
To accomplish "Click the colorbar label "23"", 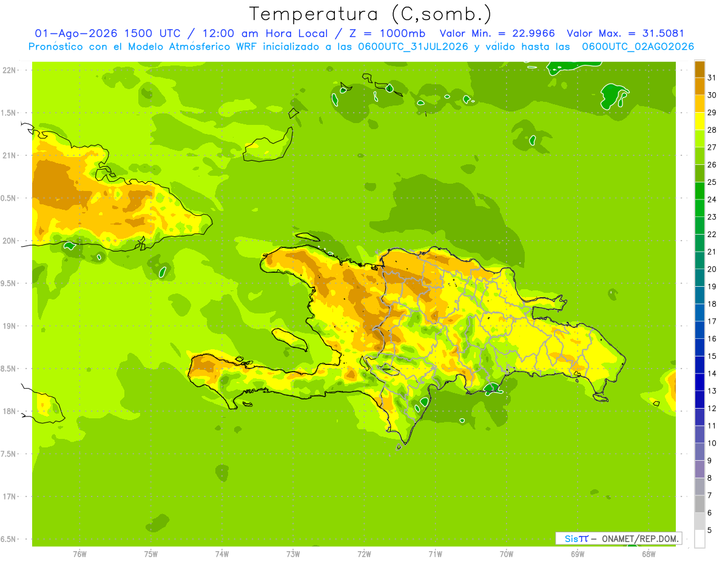I will [713, 217].
